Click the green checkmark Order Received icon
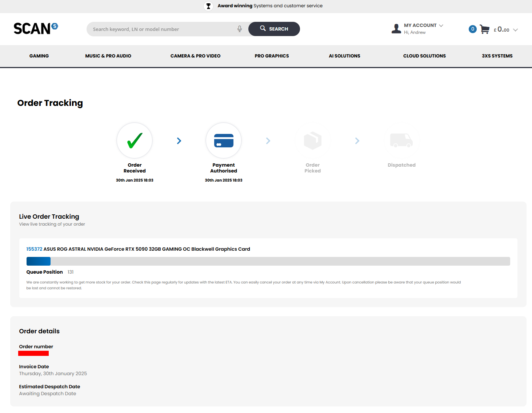The image size is (532, 413). click(x=135, y=140)
